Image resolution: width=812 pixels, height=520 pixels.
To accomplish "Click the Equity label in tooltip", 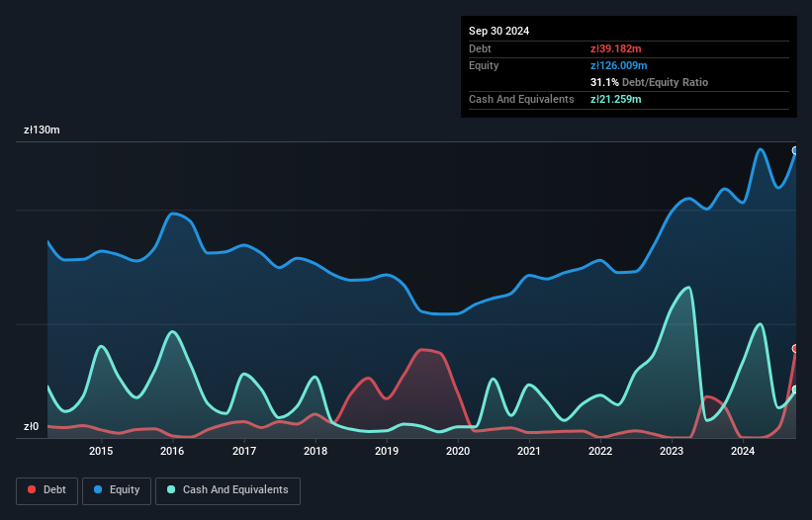I will (484, 65).
